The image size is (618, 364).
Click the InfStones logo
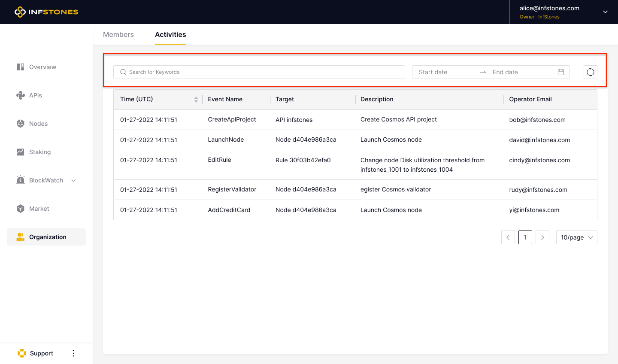[x=46, y=12]
